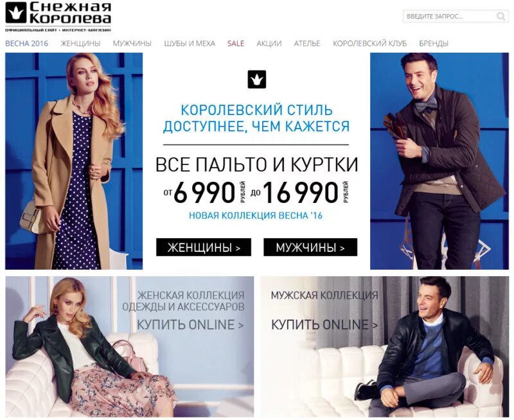Click НОВАЯ КОЛЛЕКЦИЯ ВЕСНА '16 text
This screenshot has height=420, width=514.
[256, 216]
